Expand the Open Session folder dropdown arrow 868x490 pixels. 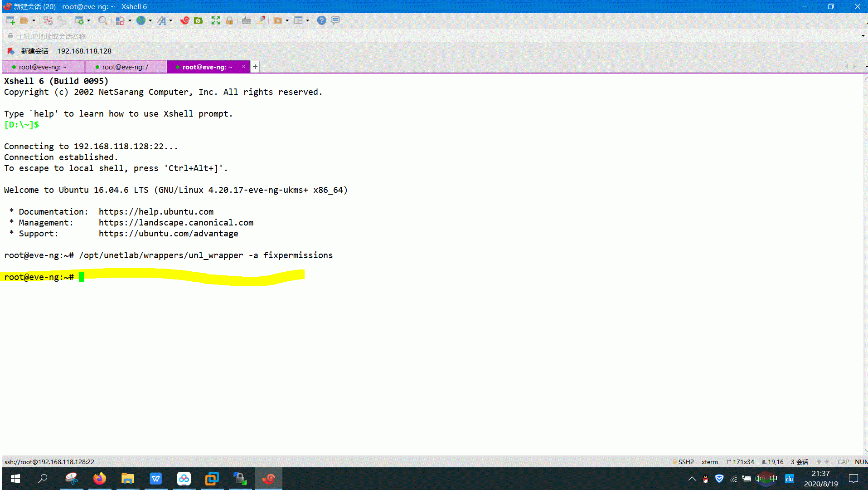(34, 20)
